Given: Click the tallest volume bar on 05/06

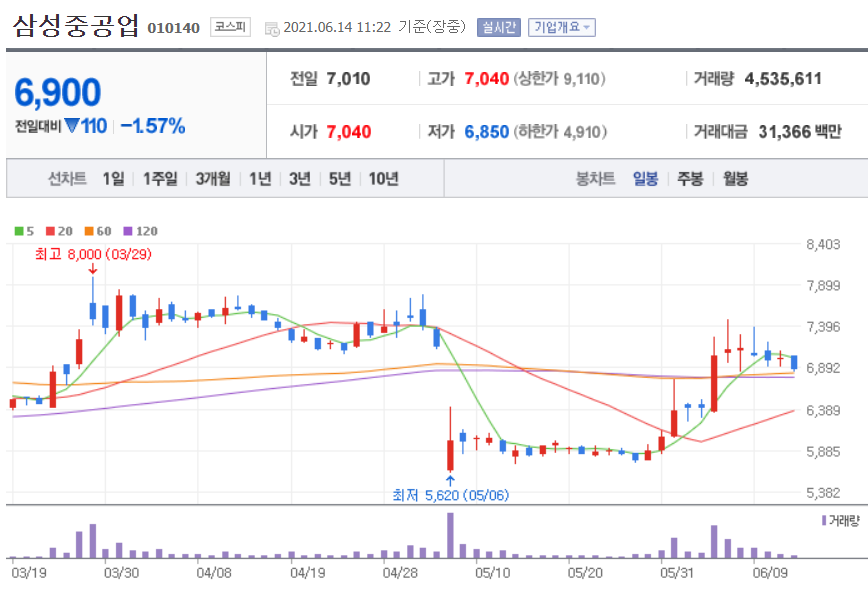Looking at the screenshot, I should (x=450, y=535).
